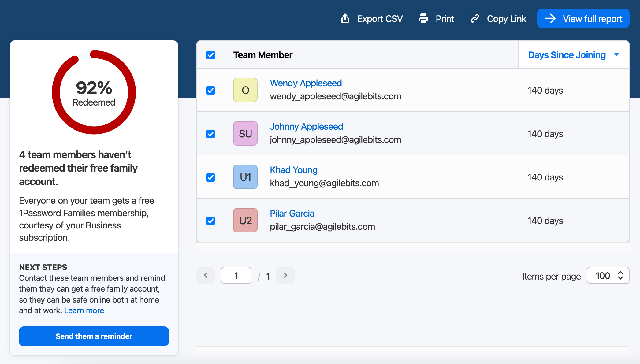Click Johnny Appleseed's SU avatar badge
This screenshot has width=640, height=364.
tap(245, 133)
